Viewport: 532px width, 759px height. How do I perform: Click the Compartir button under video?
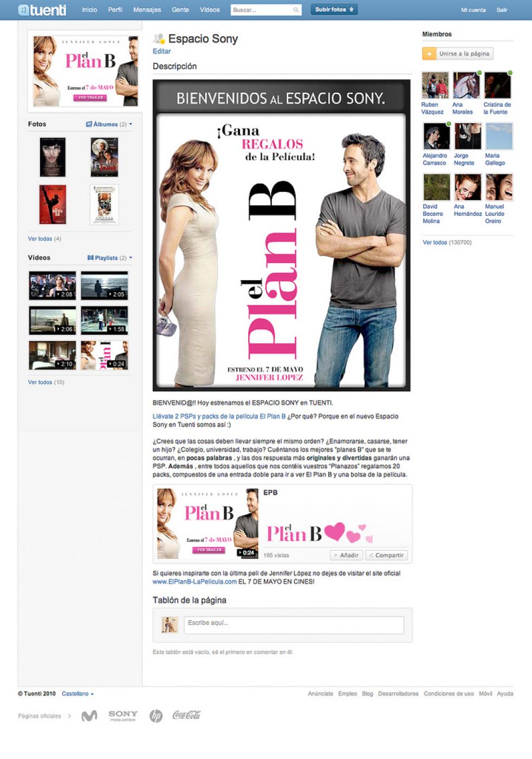tap(386, 555)
